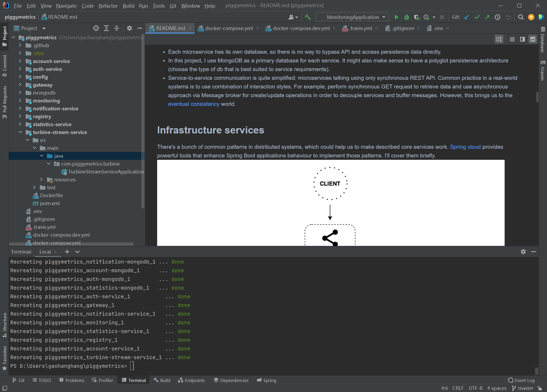Screen dimensions: 547x392
Task: Select TurbineStreamServiceApplication class in tree
Action: click(x=103, y=172)
